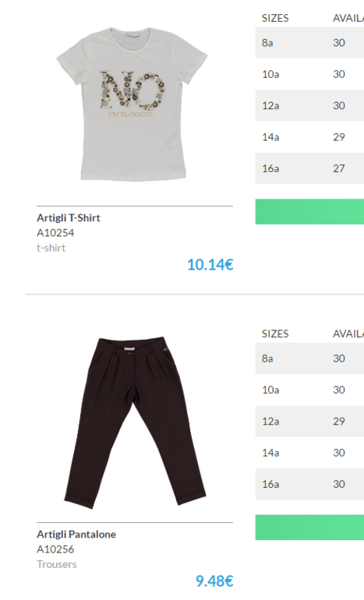Click the green button under T-Shirt sizes
Viewport: 364px width, 600px height.
(x=309, y=212)
